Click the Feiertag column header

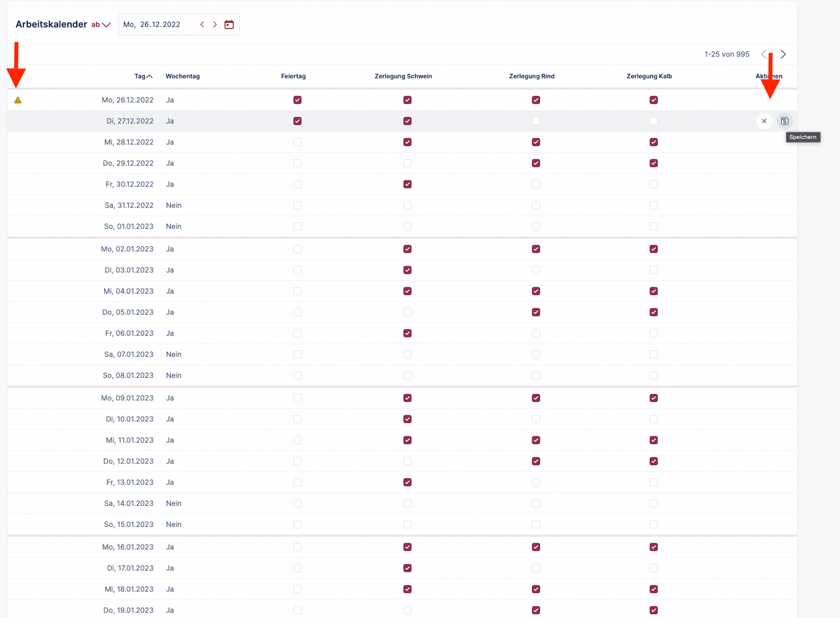coord(293,76)
